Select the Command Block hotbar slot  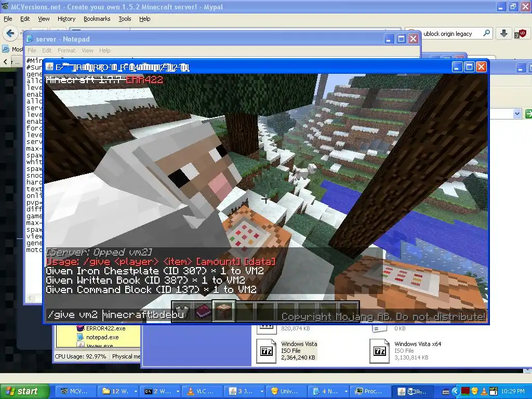[223, 311]
